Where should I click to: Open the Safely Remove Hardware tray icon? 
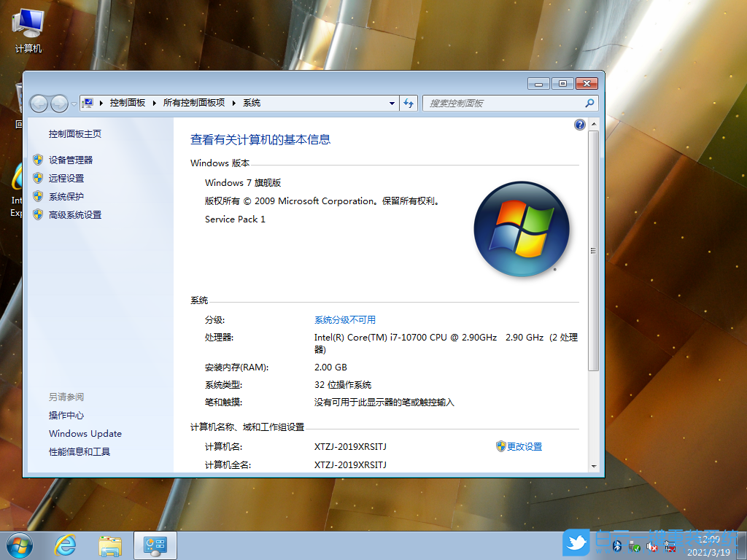click(635, 546)
